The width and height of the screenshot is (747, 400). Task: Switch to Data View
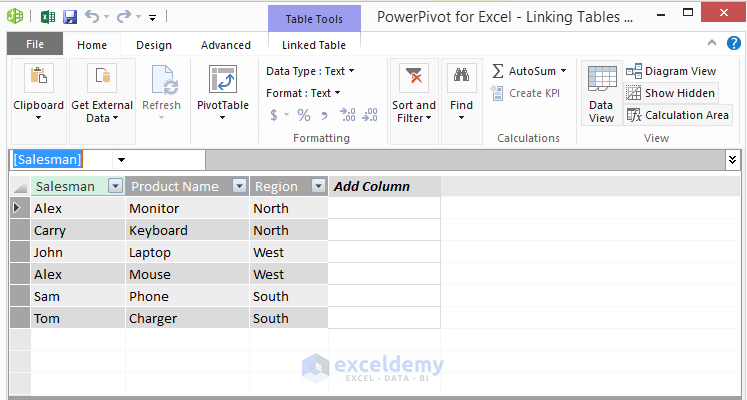point(602,93)
